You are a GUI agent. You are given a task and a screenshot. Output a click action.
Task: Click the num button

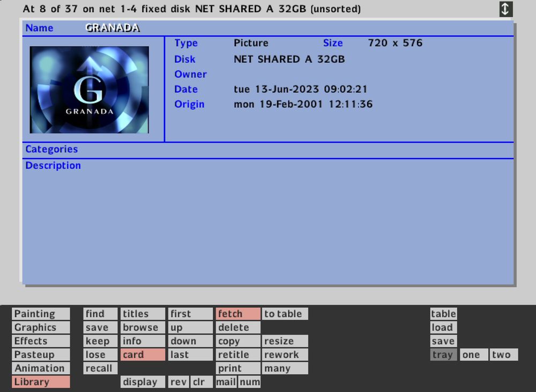pos(249,382)
